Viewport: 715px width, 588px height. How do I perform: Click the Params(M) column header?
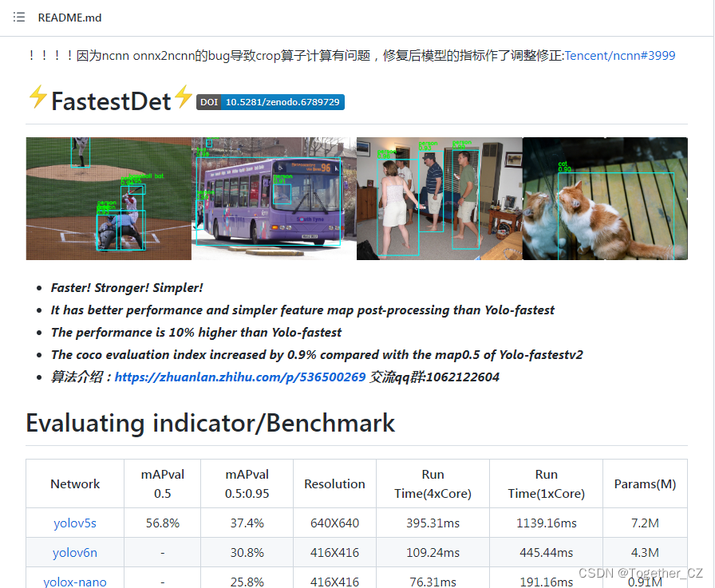(646, 483)
